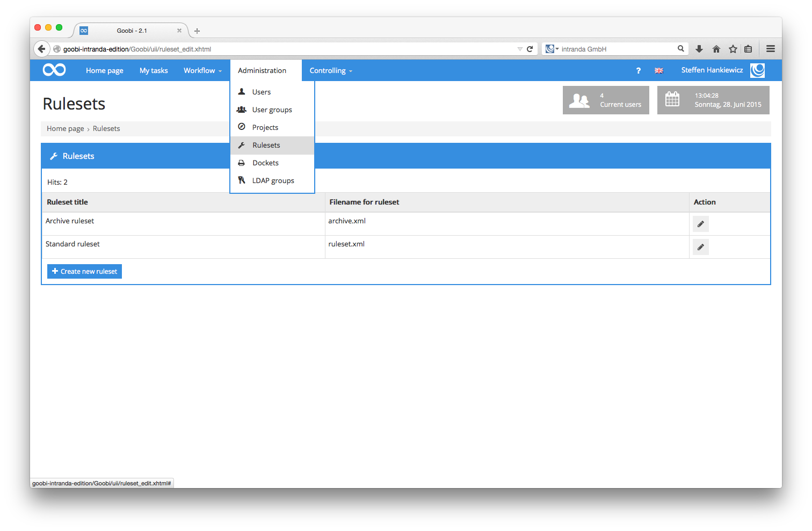812x531 pixels.
Task: Navigate to Home page via the breadcrumb
Action: (65, 128)
